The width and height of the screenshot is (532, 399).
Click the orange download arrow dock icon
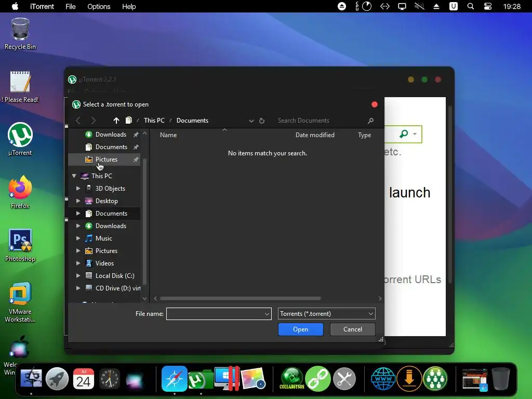(409, 378)
